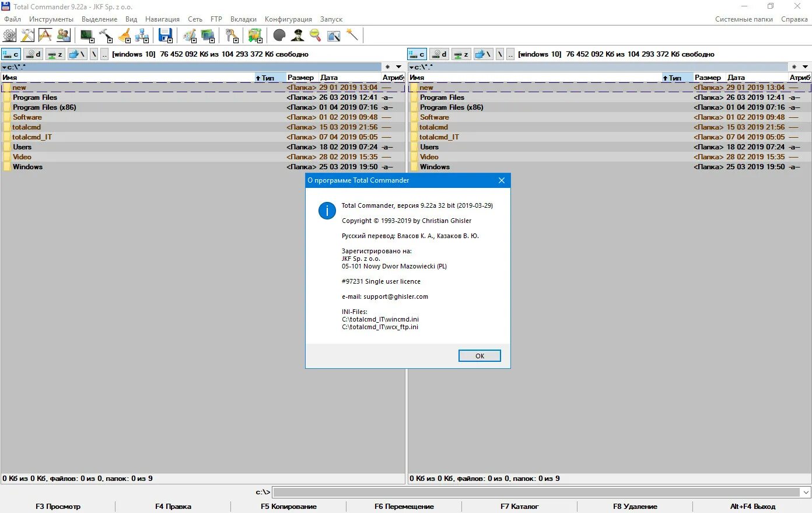Go to parent directory in right panel
Viewport: 812px width, 513px height.
(x=510, y=54)
